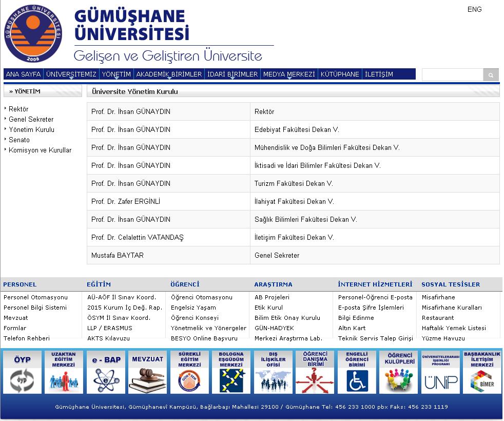Image resolution: width=504 pixels, height=421 pixels.
Task: Expand the İdari Birimler menu
Action: (x=232, y=74)
